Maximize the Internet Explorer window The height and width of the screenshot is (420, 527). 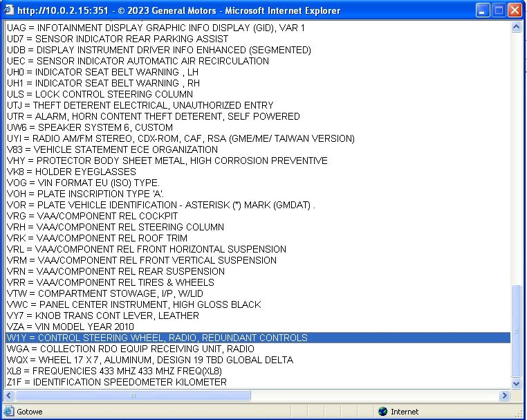498,10
